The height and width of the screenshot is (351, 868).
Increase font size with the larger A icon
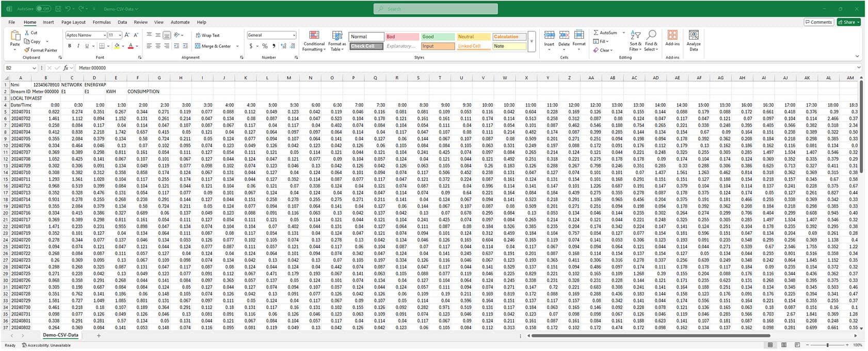[x=127, y=35]
